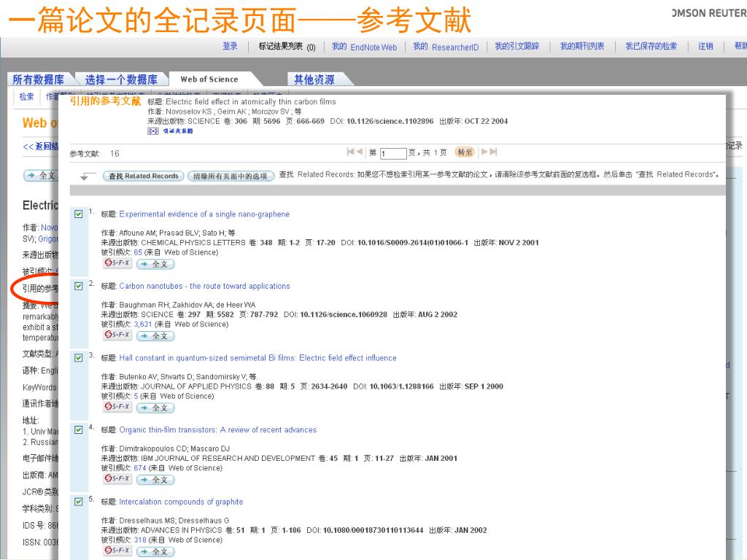This screenshot has width=747, height=560.
Task: Click 注销 link
Action: coord(705,46)
